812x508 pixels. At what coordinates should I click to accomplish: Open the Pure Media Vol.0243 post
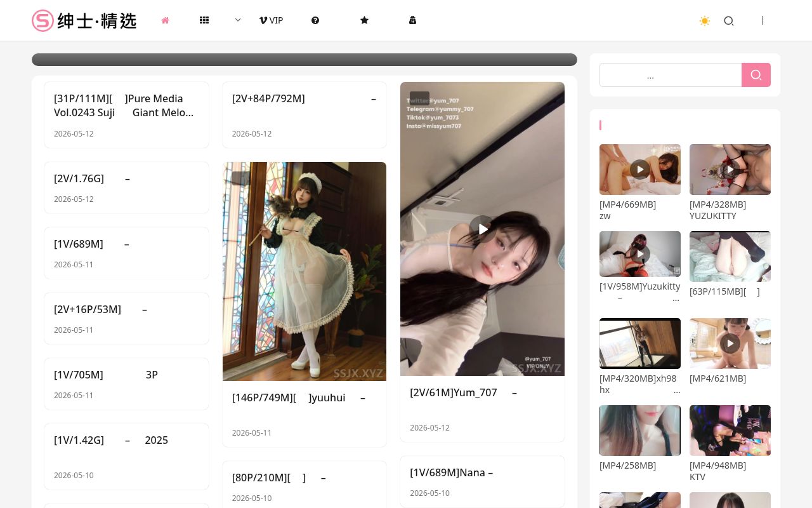click(124, 105)
